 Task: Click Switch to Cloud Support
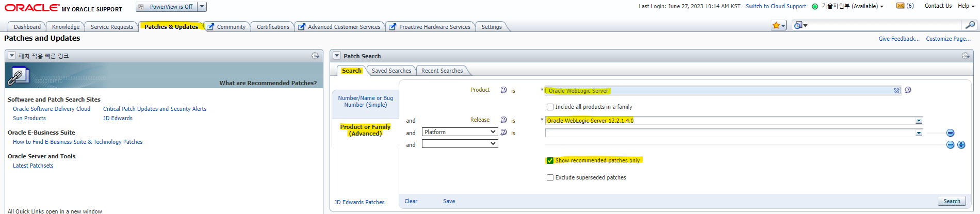coord(776,6)
